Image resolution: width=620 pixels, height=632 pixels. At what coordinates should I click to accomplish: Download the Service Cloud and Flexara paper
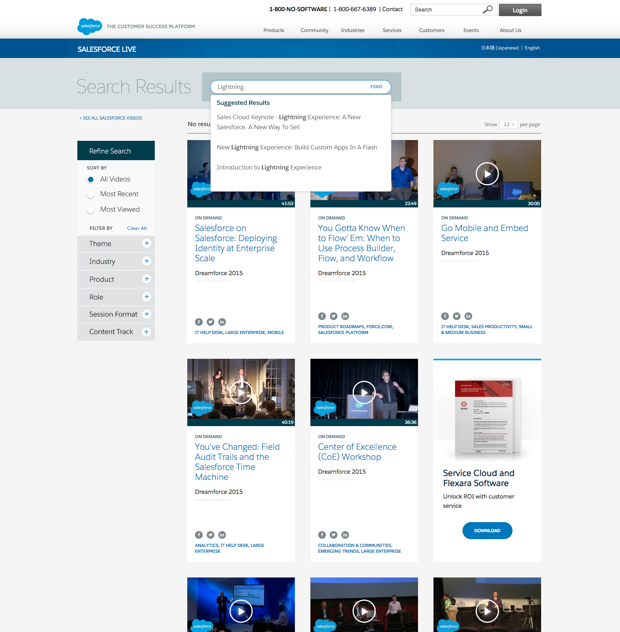tap(487, 530)
